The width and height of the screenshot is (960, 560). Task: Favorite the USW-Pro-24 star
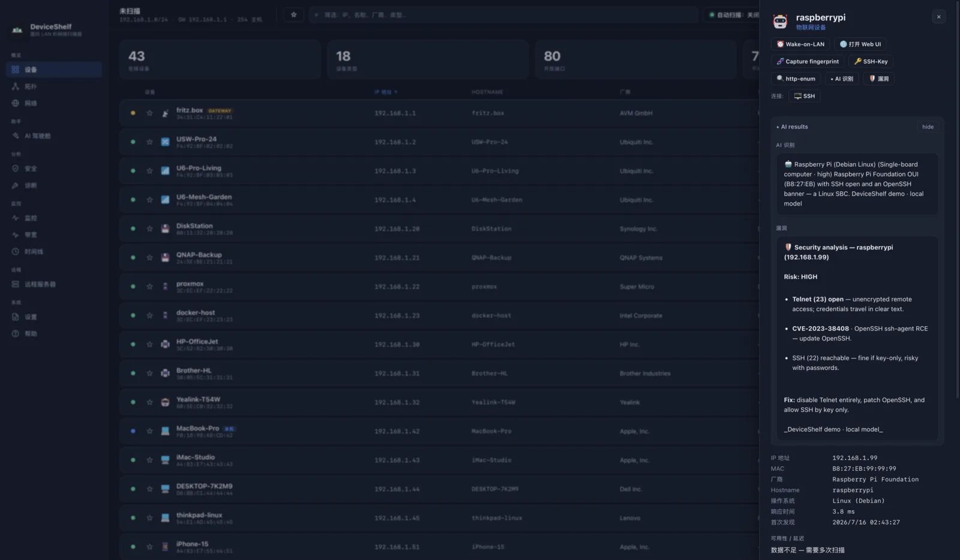pos(149,142)
